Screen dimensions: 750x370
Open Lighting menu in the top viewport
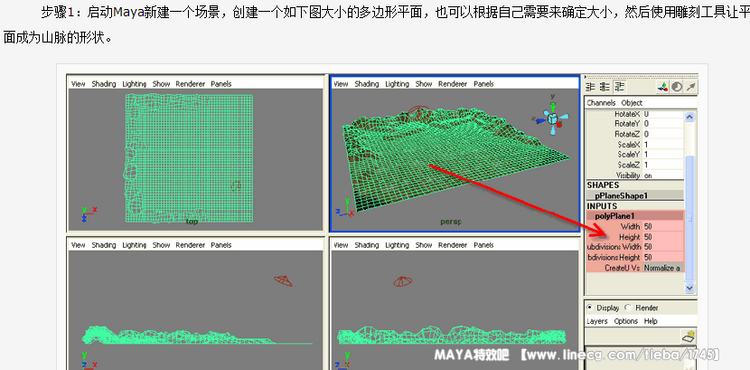pyautogui.click(x=134, y=84)
